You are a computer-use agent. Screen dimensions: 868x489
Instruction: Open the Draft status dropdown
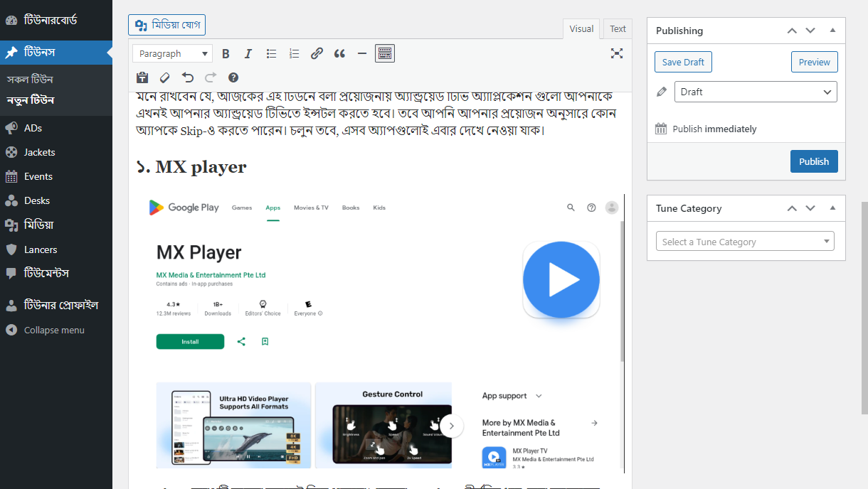(755, 92)
